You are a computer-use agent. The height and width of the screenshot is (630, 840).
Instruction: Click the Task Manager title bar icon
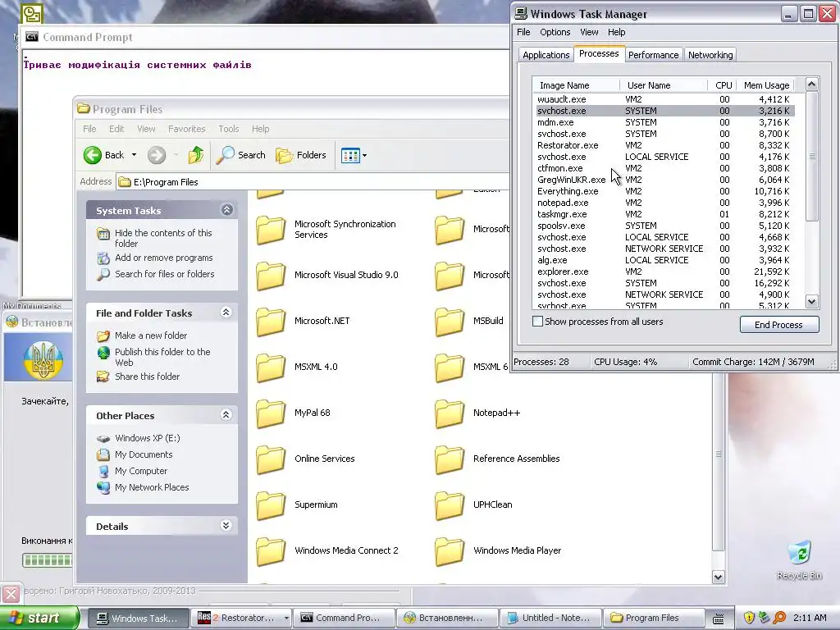click(x=521, y=13)
